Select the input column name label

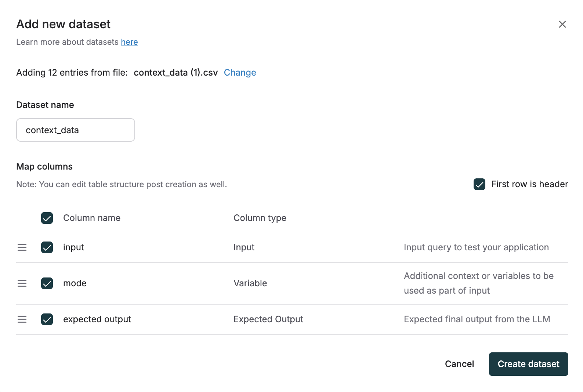tap(73, 247)
